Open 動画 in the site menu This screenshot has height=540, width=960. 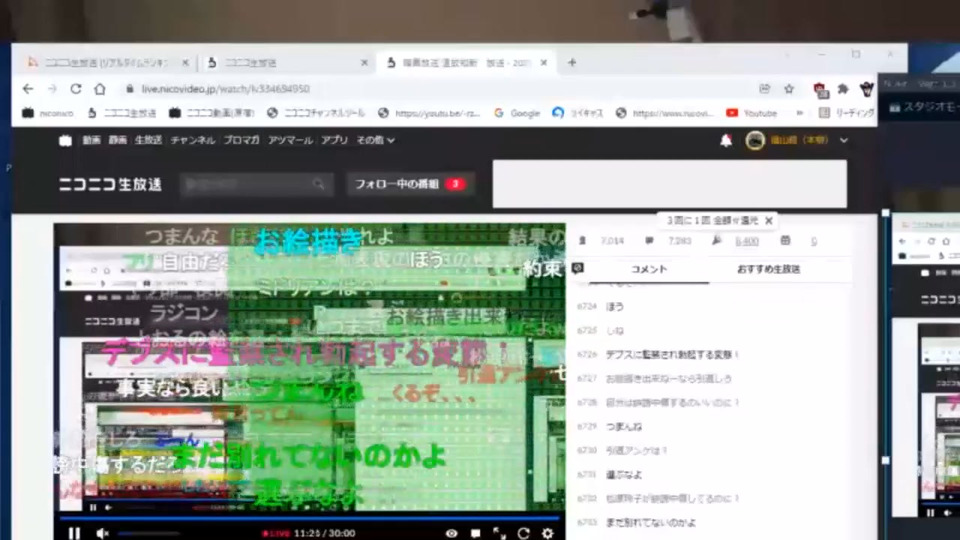tap(91, 140)
